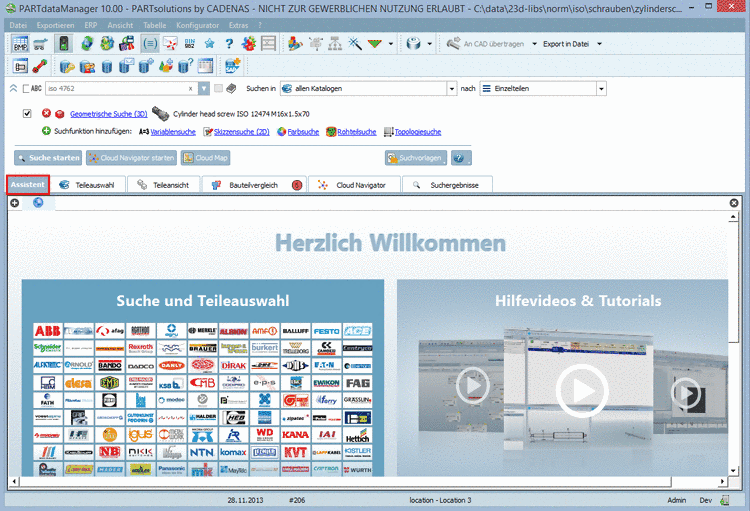Open the Exportieren menu
Screen dimensions: 750x511
(55, 25)
